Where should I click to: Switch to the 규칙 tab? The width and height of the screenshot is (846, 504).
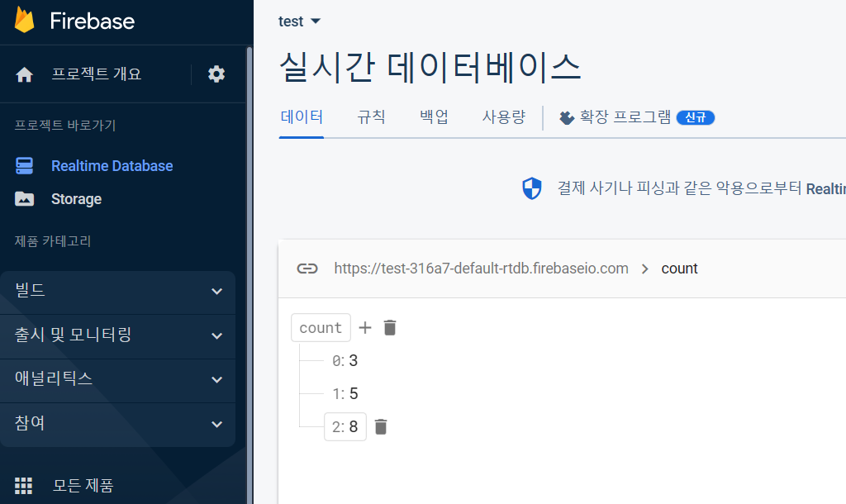click(x=371, y=117)
